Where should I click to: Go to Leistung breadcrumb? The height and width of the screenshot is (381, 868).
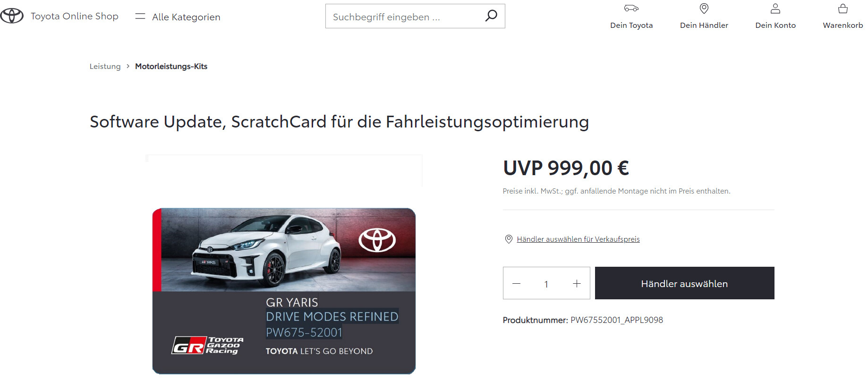[x=105, y=67]
